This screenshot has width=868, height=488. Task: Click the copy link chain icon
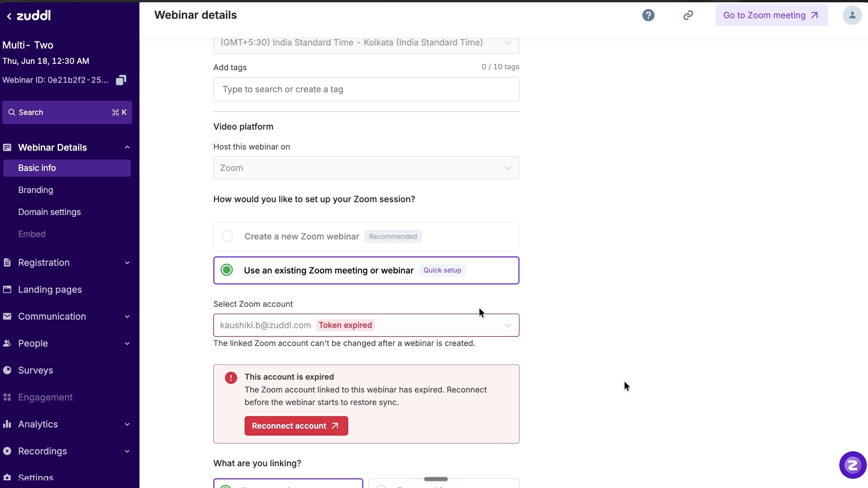(x=688, y=15)
